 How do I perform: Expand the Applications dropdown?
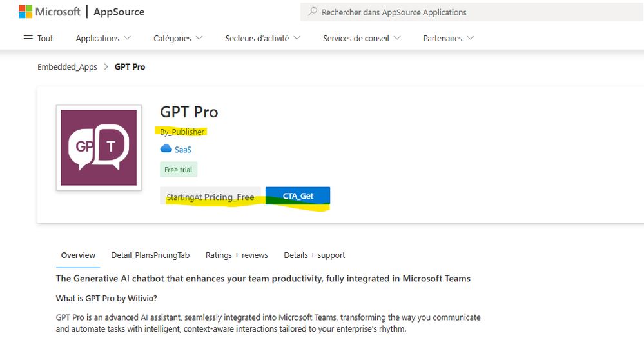point(103,38)
